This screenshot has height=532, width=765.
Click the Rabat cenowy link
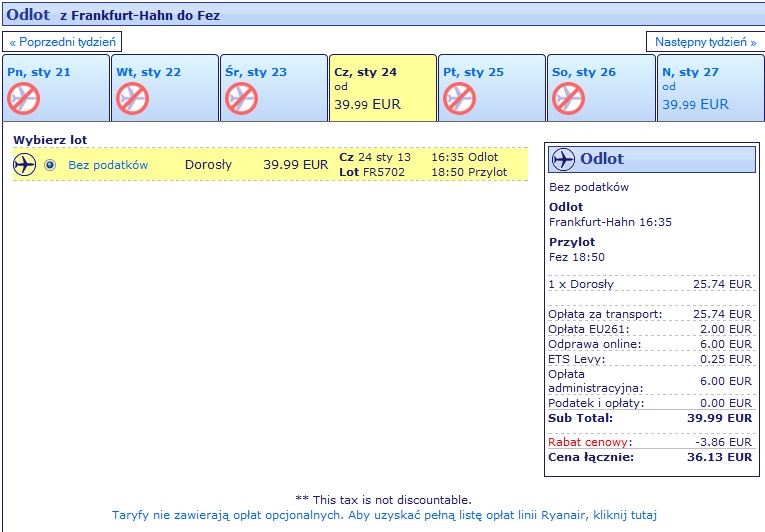click(x=588, y=442)
